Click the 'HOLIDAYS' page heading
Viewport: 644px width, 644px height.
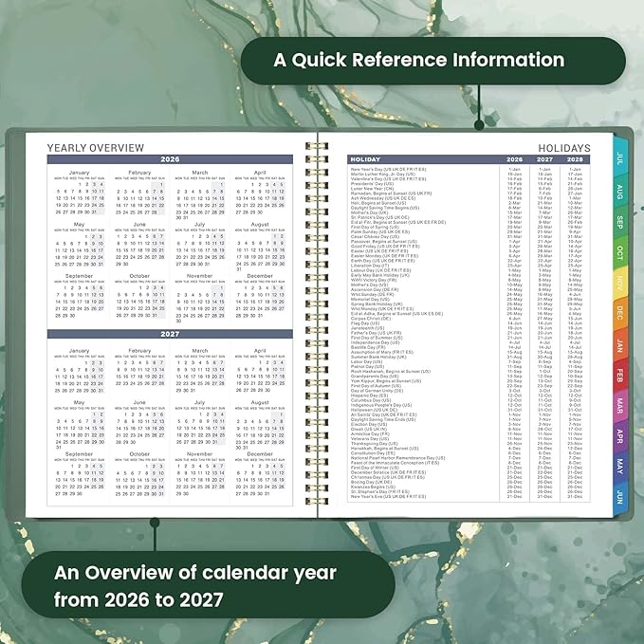point(564,148)
